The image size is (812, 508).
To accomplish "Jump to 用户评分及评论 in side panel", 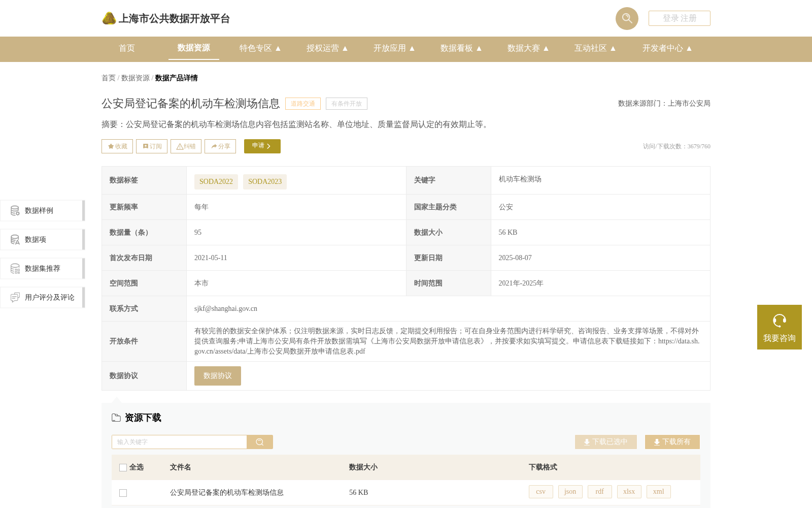I will [42, 297].
